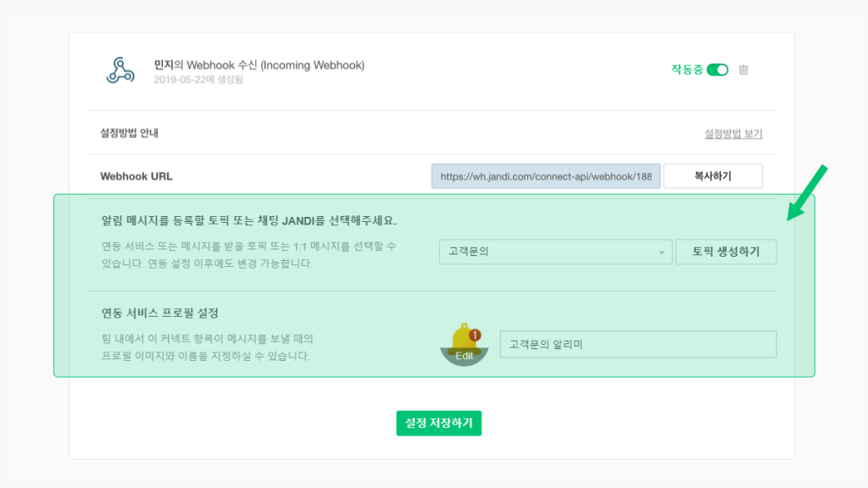Click the 토픽 생성하기 button
Screen dimensions: 868x488
pos(726,252)
